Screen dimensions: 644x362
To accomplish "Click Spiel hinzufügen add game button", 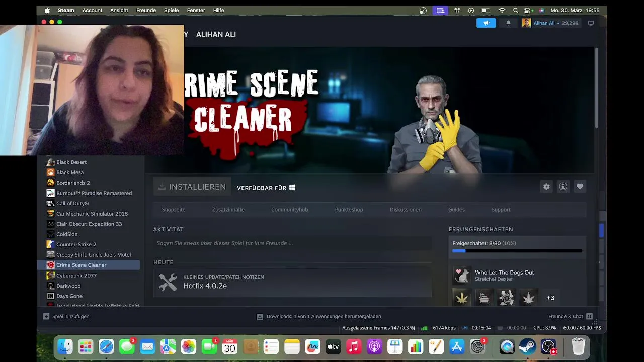I will pos(66,316).
